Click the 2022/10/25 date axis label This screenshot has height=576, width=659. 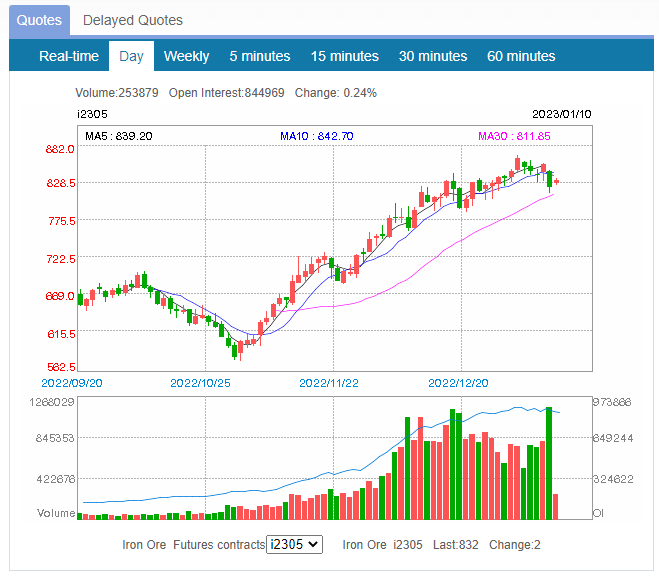point(200,383)
